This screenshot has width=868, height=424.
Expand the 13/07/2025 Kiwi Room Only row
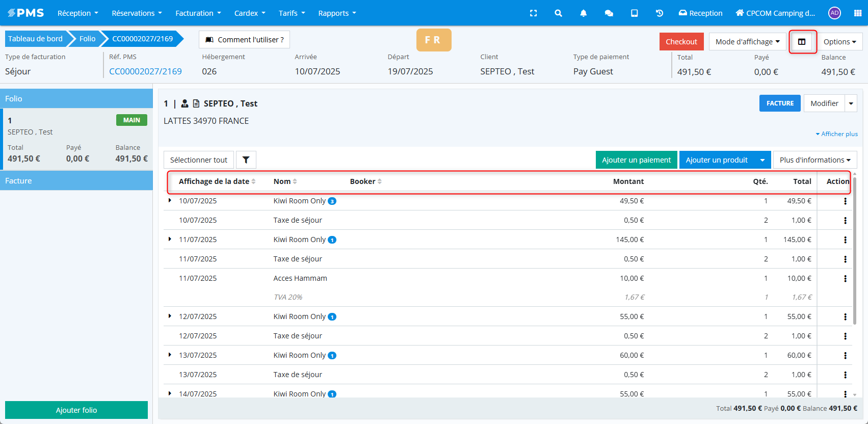170,355
